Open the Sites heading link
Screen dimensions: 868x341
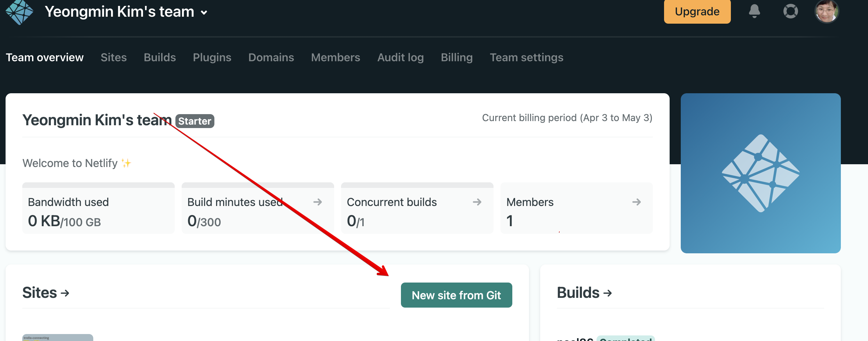point(46,293)
